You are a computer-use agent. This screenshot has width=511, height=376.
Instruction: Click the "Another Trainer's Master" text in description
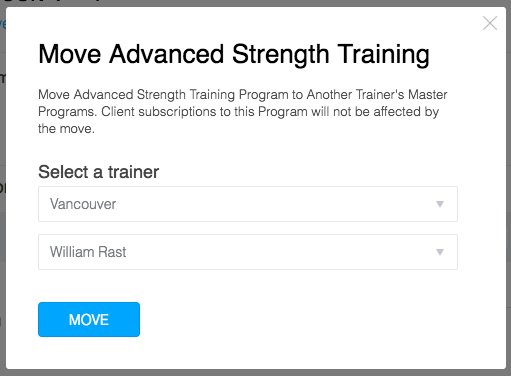[377, 95]
